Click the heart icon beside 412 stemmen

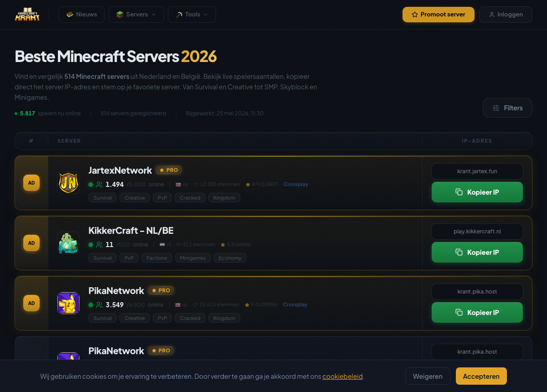(x=179, y=245)
